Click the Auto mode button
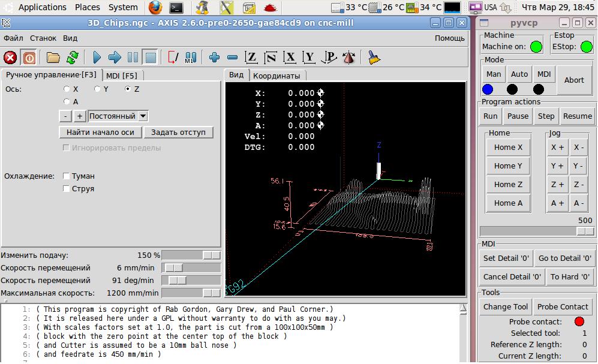The image size is (598, 364). (519, 74)
